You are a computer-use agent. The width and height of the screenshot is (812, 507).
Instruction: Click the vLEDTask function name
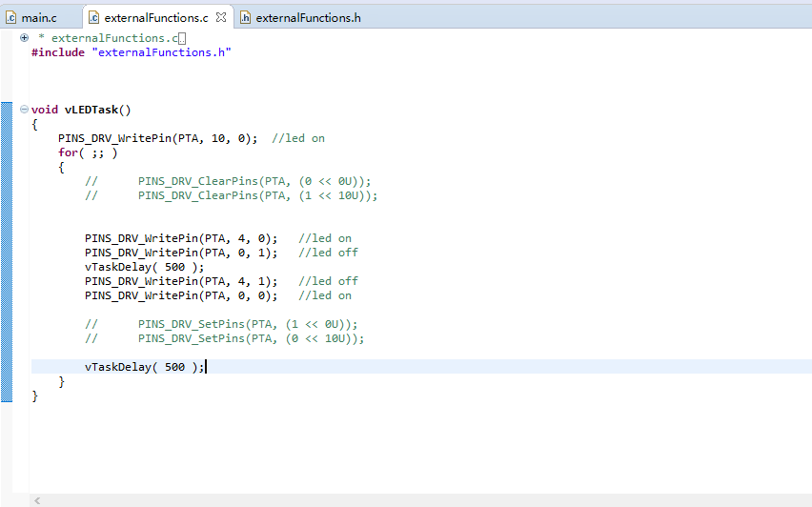pos(91,110)
